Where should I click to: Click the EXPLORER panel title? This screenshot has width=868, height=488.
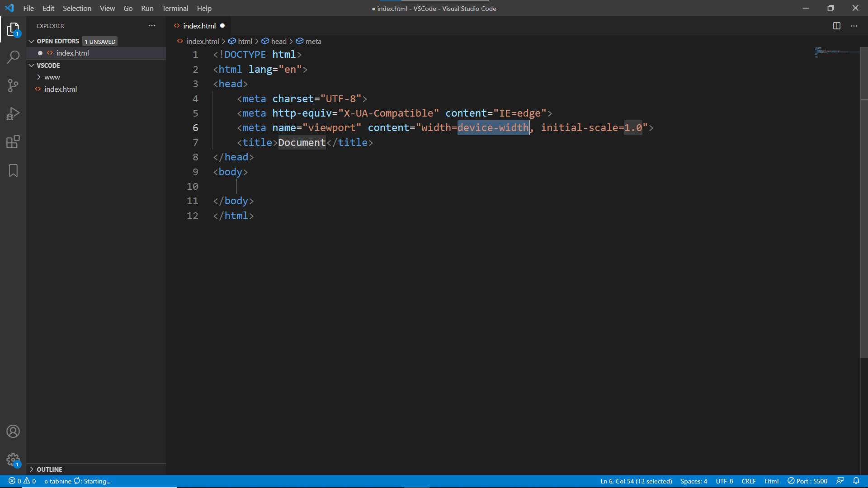(50, 26)
